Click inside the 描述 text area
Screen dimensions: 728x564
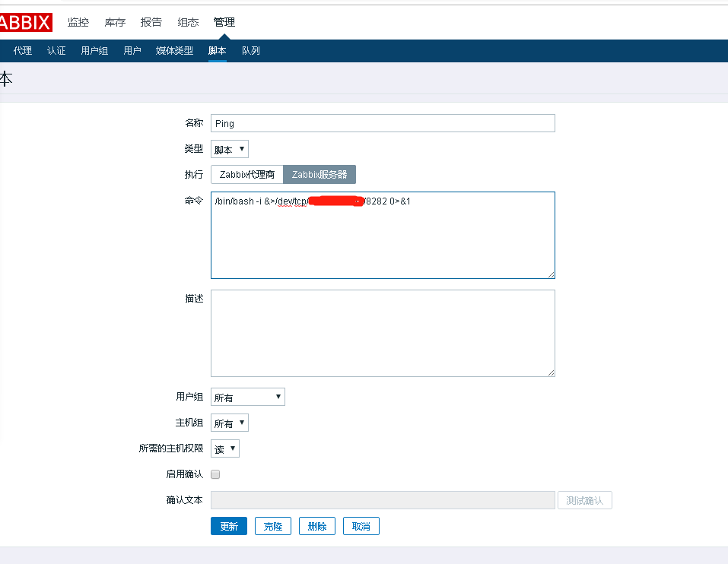(x=383, y=333)
